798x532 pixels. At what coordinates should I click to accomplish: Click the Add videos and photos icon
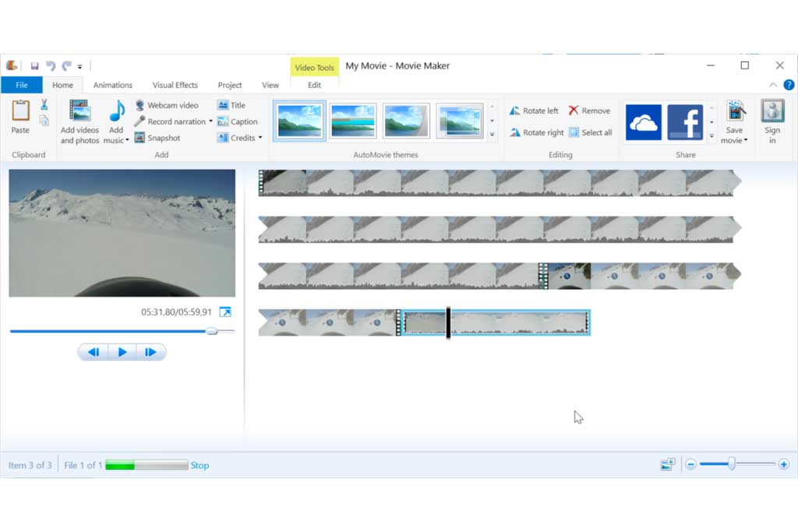click(x=79, y=112)
